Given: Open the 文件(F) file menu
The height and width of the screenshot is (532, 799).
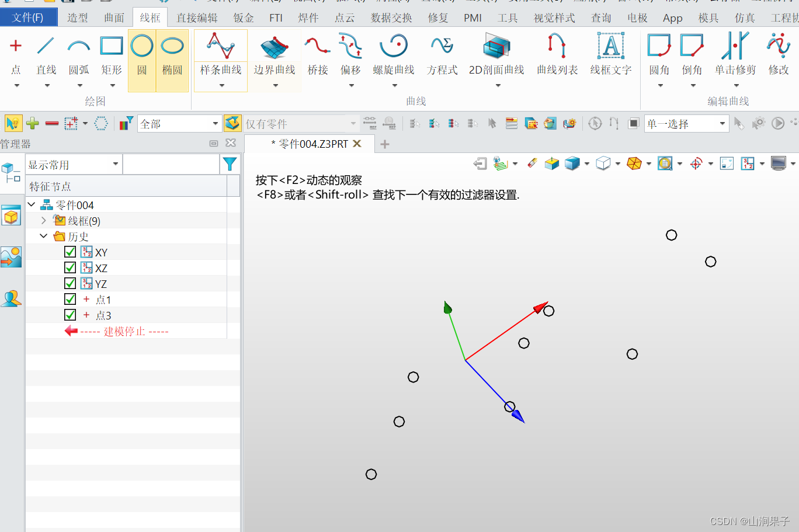Looking at the screenshot, I should (28, 18).
